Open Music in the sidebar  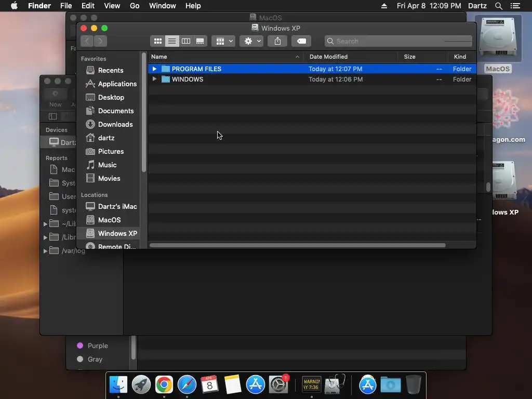[x=109, y=165]
